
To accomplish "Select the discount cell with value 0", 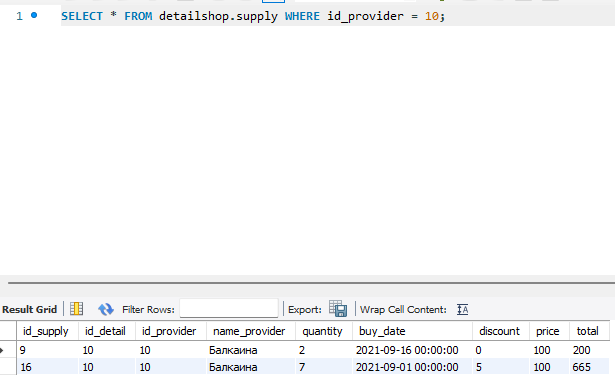I will tap(500, 350).
